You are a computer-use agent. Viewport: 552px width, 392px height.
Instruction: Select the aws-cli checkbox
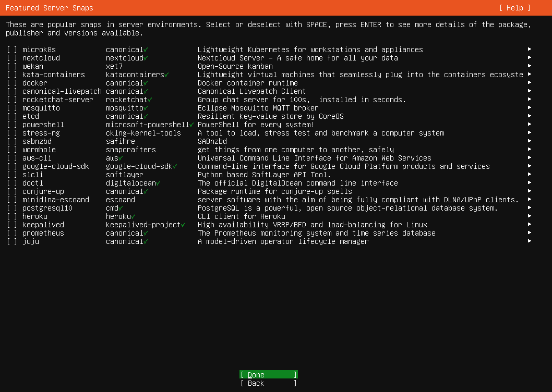pos(11,158)
